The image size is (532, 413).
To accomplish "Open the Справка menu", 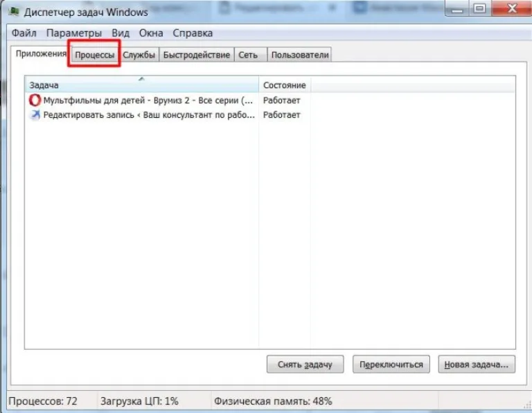I will [x=193, y=33].
